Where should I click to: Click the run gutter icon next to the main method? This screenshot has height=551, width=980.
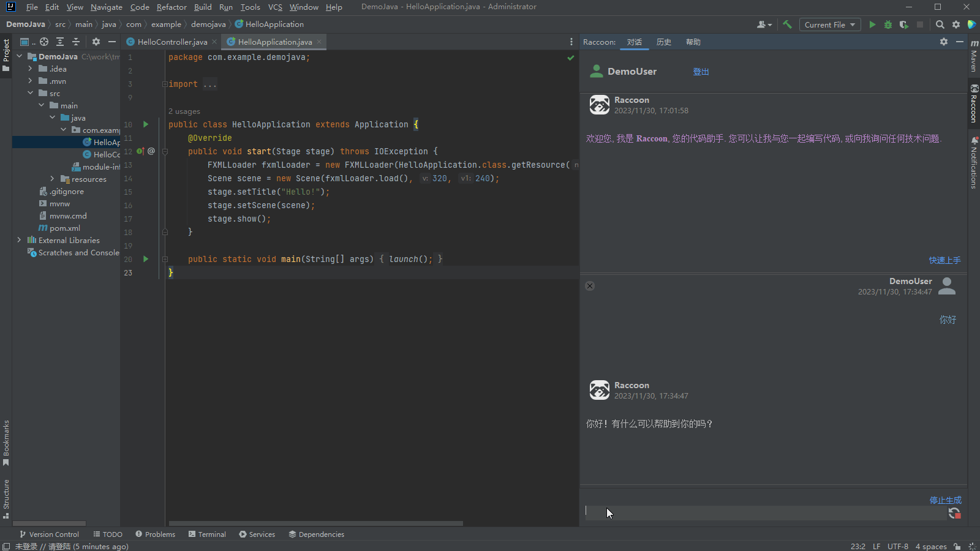146,259
